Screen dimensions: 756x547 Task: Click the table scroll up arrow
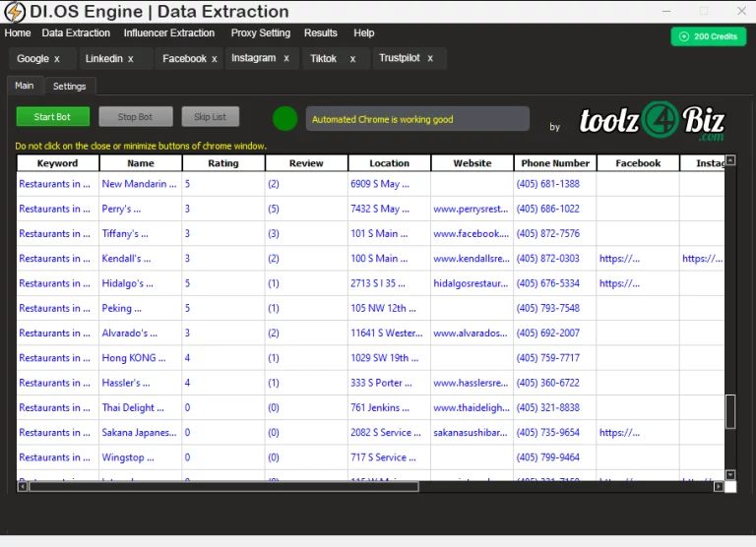coord(730,160)
